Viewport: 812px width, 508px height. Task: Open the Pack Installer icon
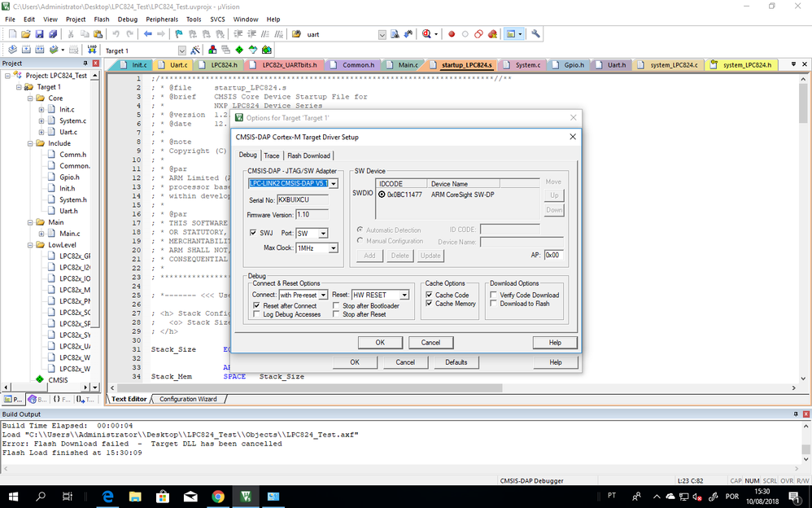click(x=267, y=50)
